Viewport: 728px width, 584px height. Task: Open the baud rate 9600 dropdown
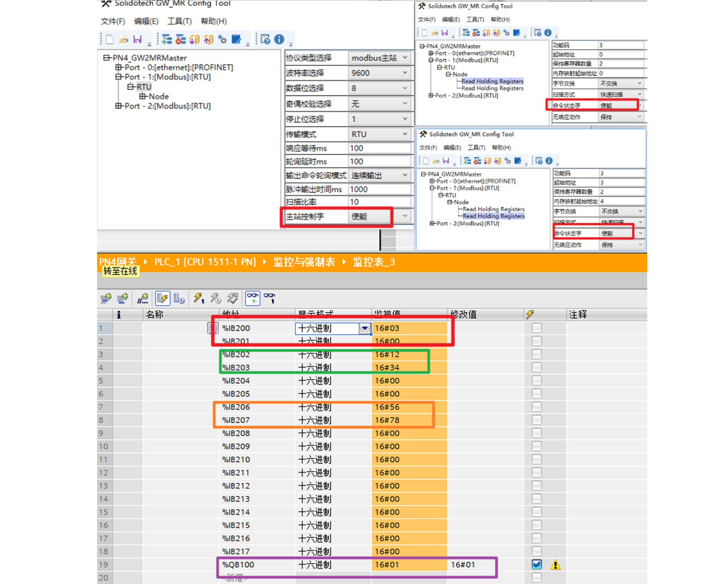[x=380, y=73]
